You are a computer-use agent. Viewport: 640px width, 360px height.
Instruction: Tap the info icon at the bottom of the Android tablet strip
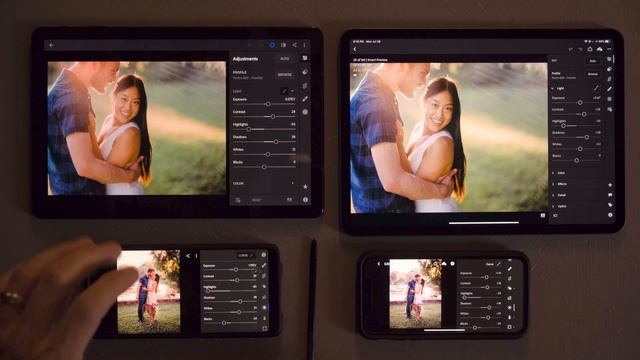tap(305, 200)
